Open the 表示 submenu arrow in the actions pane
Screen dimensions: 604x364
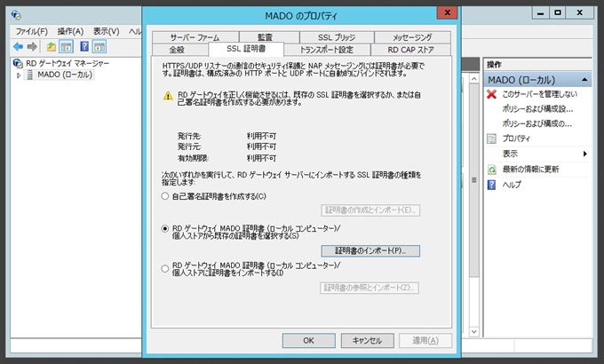585,154
